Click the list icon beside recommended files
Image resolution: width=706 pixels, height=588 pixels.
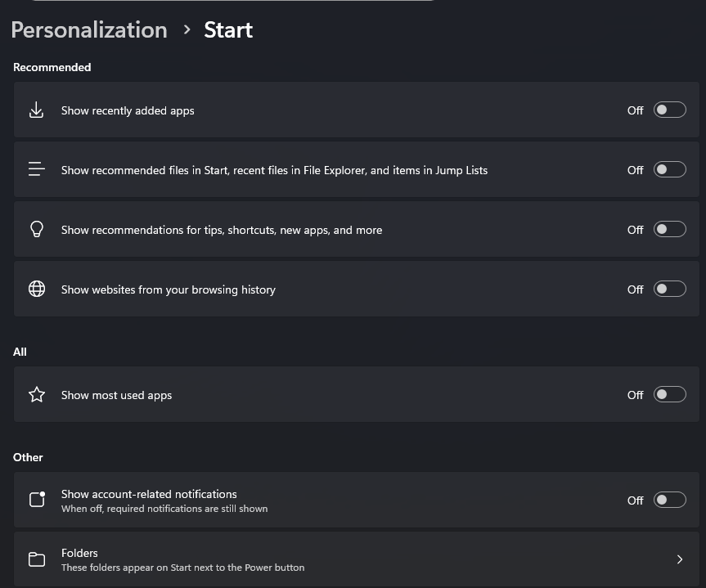pos(37,169)
